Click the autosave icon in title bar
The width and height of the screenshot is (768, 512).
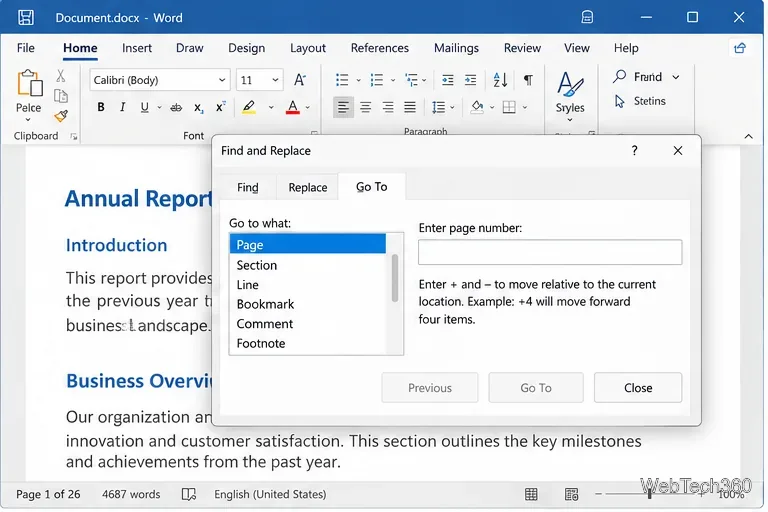click(587, 18)
